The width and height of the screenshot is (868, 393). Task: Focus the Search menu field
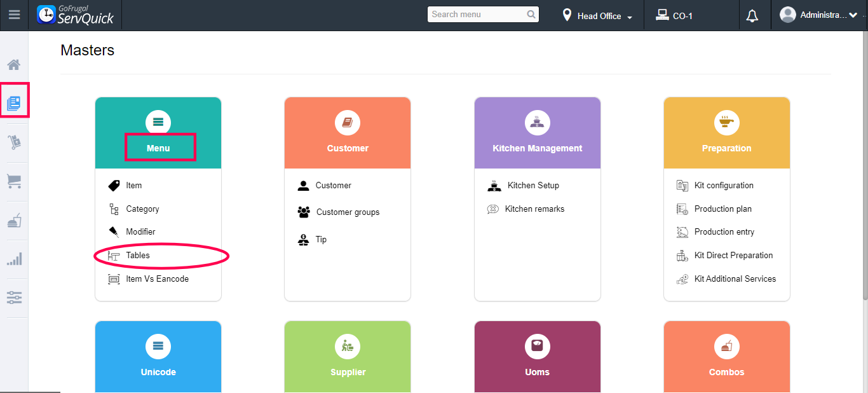483,14
